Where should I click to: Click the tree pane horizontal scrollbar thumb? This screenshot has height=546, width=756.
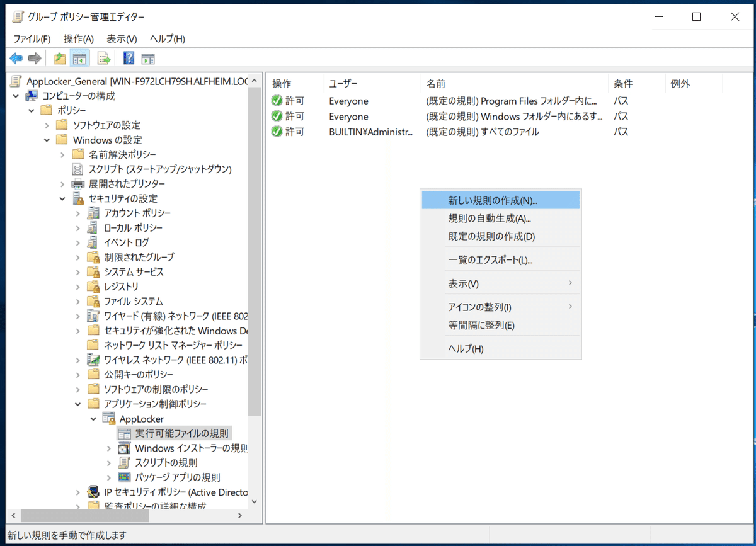86,515
